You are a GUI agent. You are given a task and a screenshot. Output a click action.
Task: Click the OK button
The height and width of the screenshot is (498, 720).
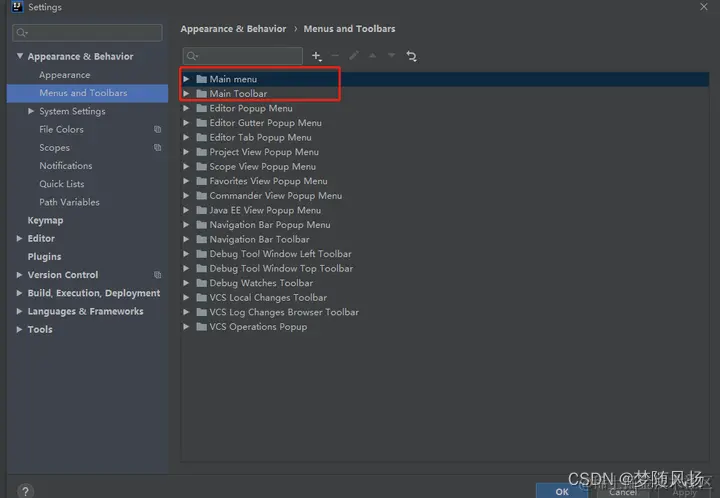click(x=562, y=491)
